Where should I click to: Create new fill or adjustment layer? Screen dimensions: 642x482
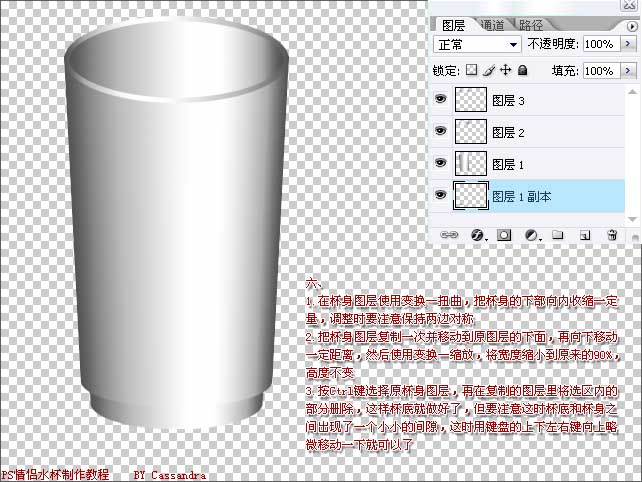[x=532, y=235]
